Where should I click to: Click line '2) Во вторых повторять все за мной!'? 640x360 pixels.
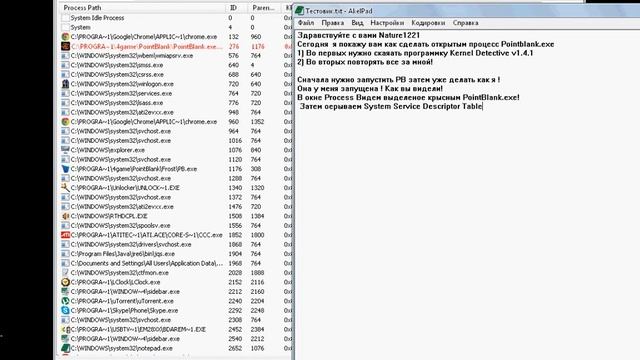[365, 62]
